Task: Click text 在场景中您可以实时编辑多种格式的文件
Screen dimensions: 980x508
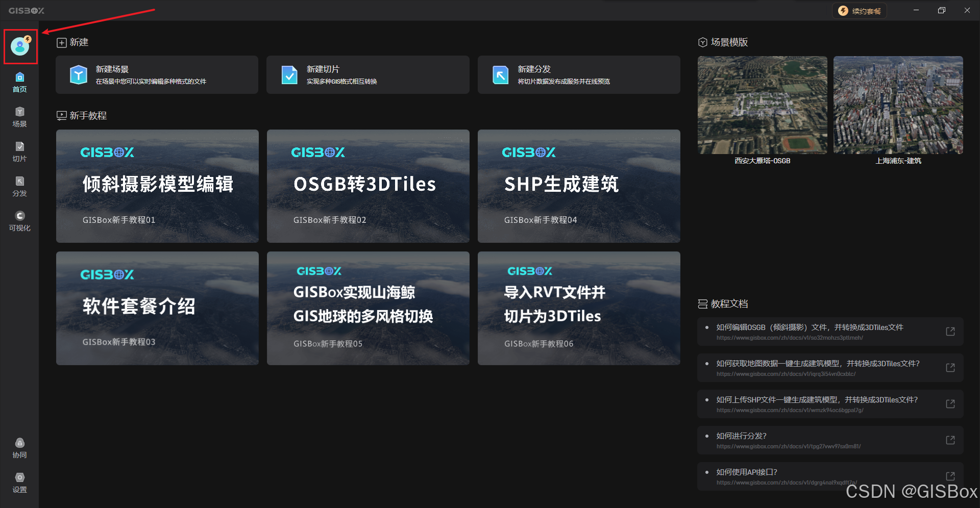Action: tap(151, 82)
